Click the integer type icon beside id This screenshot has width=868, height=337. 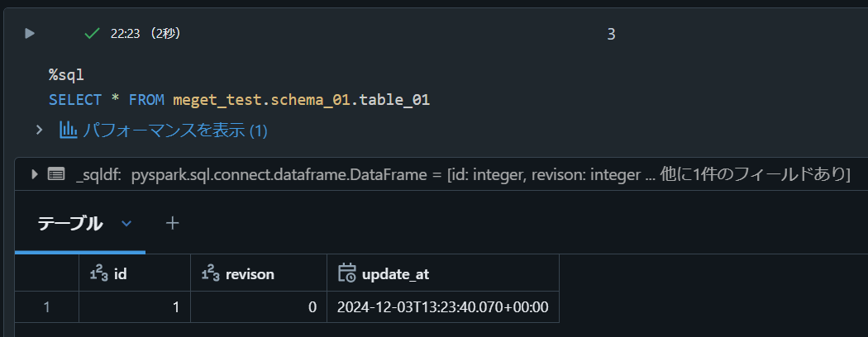coord(99,273)
